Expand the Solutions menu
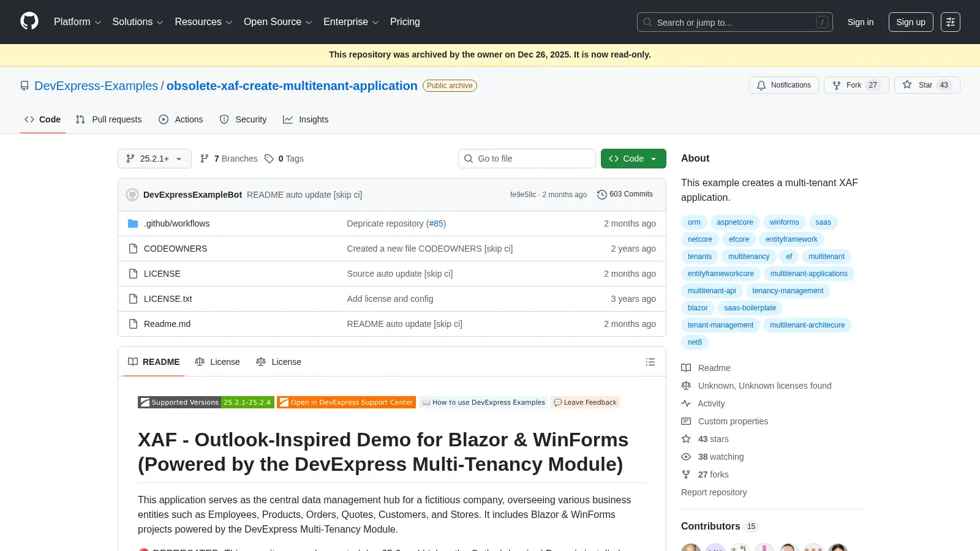Viewport: 980px width, 551px height. coord(138,22)
